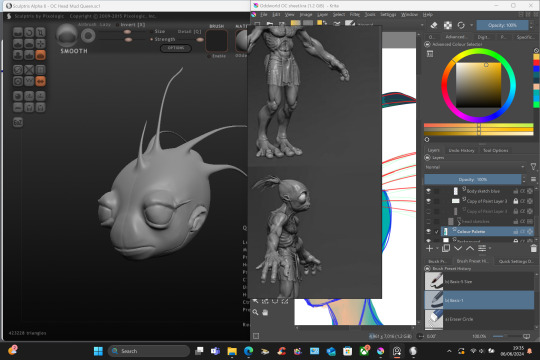Toggle the orange symmetry button in Sculptris

40,81
